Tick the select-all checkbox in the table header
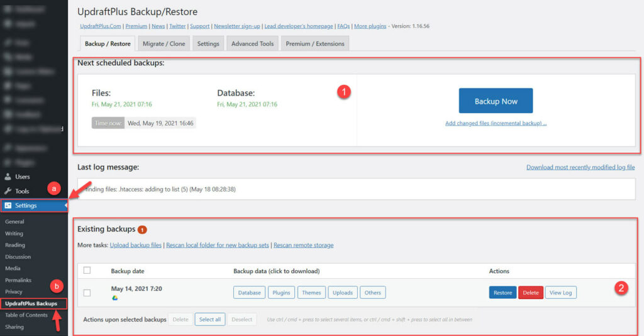This screenshot has width=644, height=336. click(87, 270)
